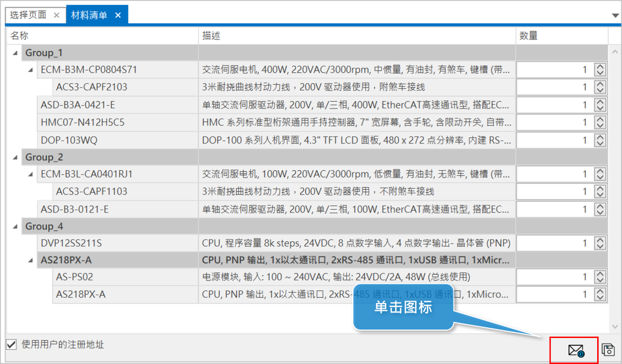Image resolution: width=622 pixels, height=364 pixels.
Task: Collapse ECM-B3M-CP0804S71 sub-items
Action: tap(30, 70)
